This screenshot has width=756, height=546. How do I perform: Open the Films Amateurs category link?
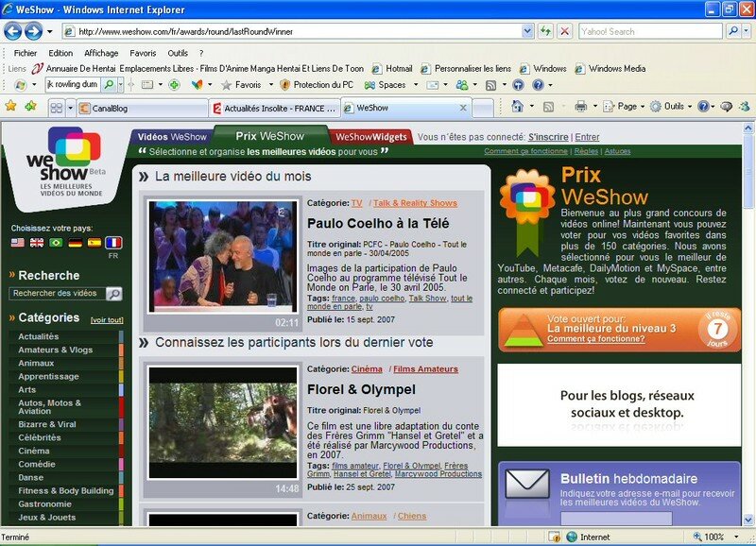(x=425, y=369)
